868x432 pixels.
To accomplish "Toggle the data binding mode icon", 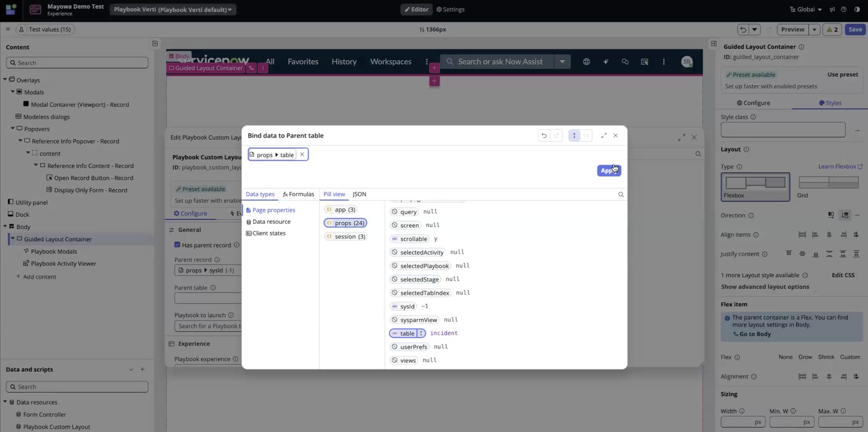I will pos(574,136).
